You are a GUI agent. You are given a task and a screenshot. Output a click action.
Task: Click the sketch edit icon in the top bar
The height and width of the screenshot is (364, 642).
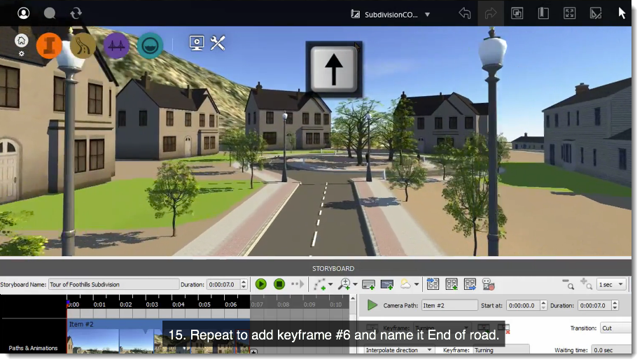(x=596, y=13)
